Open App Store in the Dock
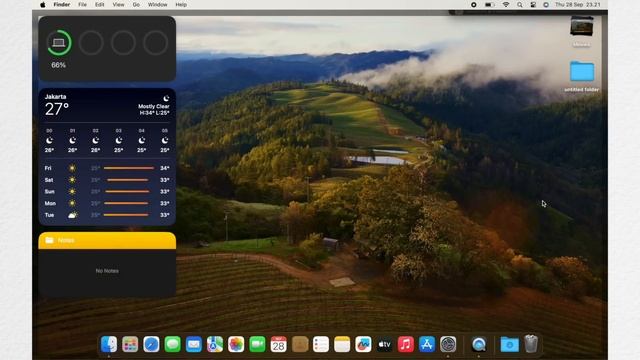640x360 pixels. point(427,344)
